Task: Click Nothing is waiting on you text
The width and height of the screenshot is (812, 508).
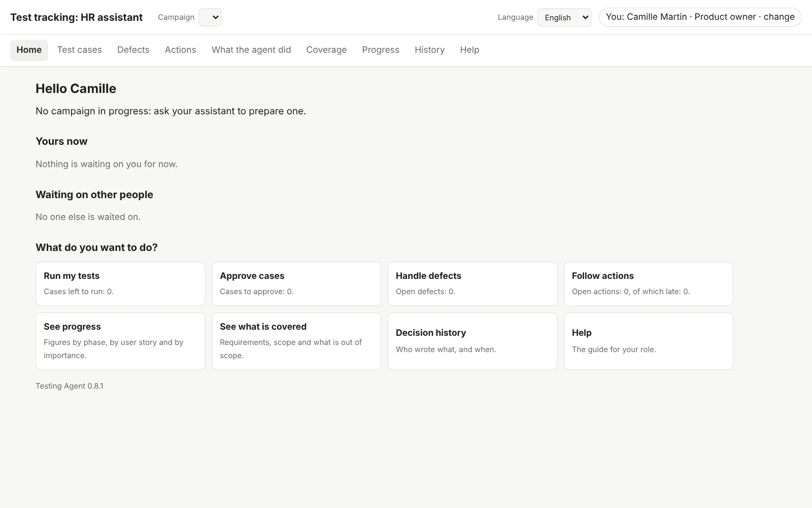Action: click(x=107, y=164)
